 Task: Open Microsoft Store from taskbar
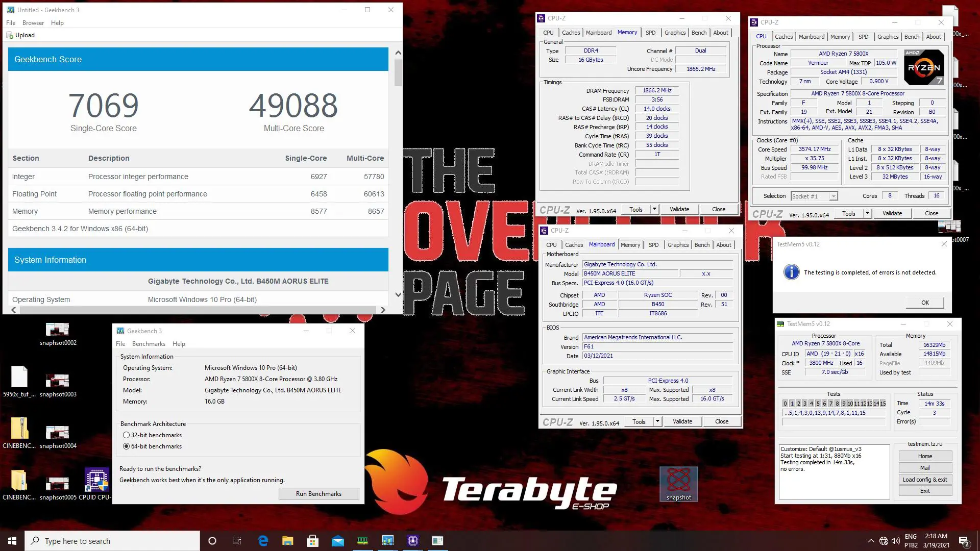tap(312, 541)
